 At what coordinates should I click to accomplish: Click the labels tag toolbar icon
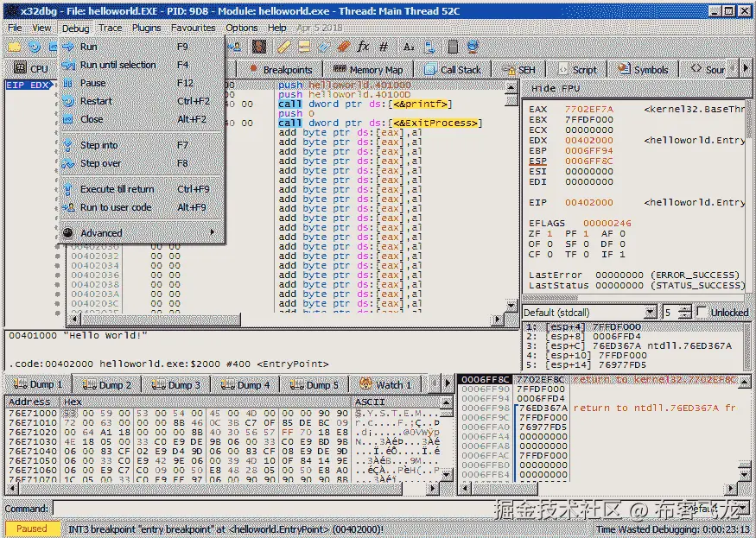pyautogui.click(x=323, y=47)
